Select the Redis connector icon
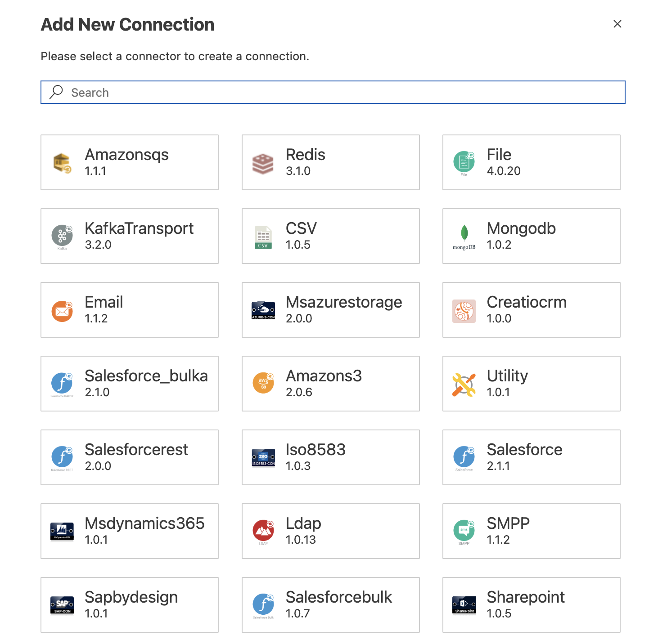Screen dimensions: 667x644 (x=263, y=162)
